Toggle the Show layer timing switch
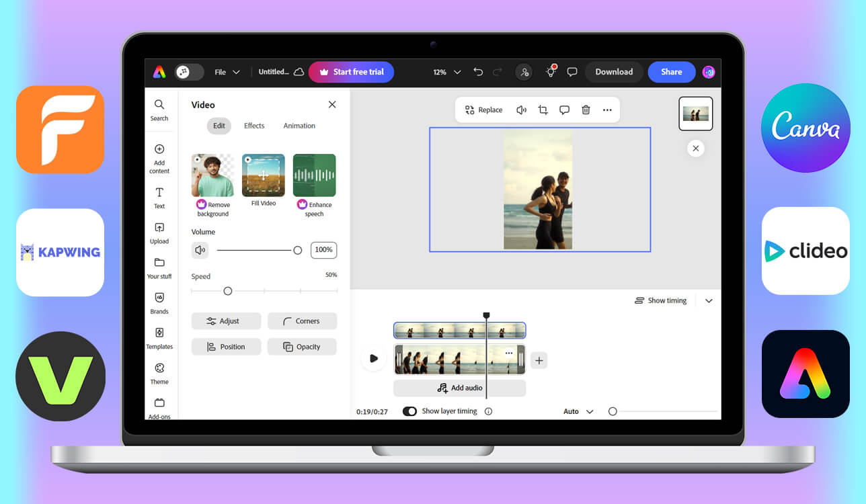 (x=409, y=411)
